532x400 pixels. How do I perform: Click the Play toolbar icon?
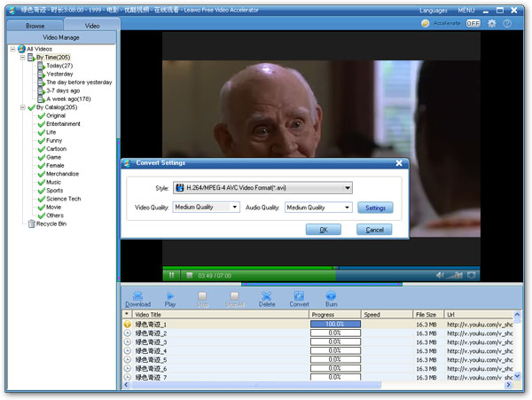170,299
